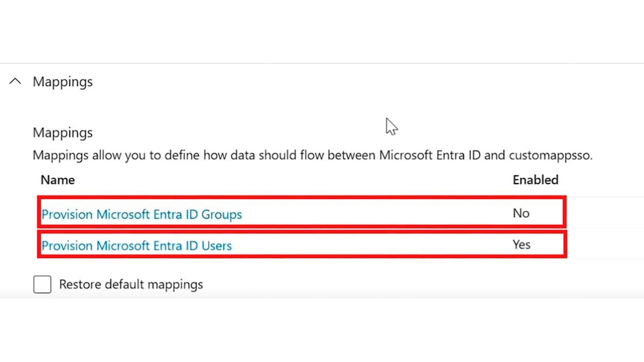Viewport: 644px width, 362px height.
Task: Click the Restore default mappings label
Action: [131, 284]
